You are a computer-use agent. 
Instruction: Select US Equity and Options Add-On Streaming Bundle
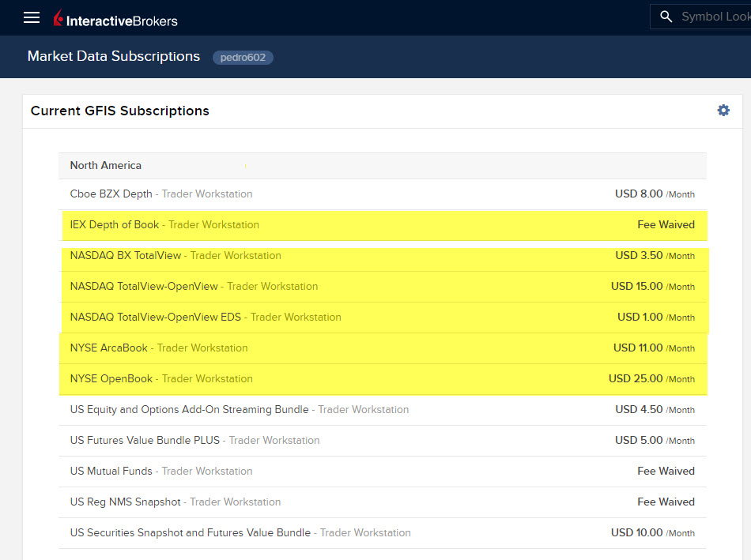(x=382, y=410)
